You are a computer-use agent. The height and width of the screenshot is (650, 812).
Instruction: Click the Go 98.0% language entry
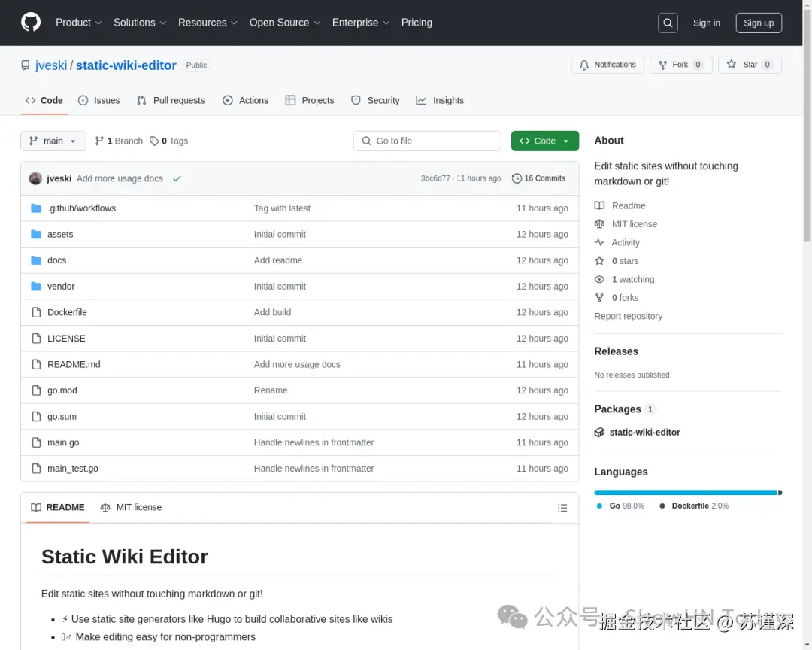tap(620, 506)
